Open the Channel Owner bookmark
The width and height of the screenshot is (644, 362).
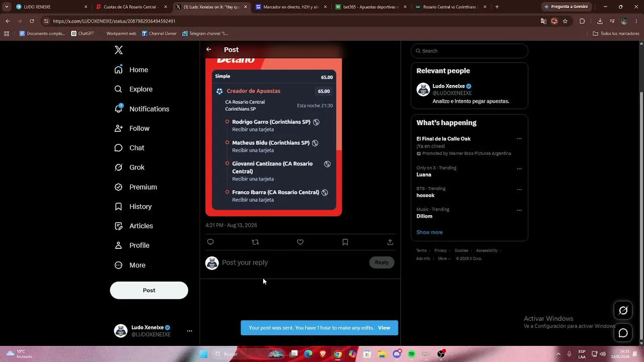(159, 34)
